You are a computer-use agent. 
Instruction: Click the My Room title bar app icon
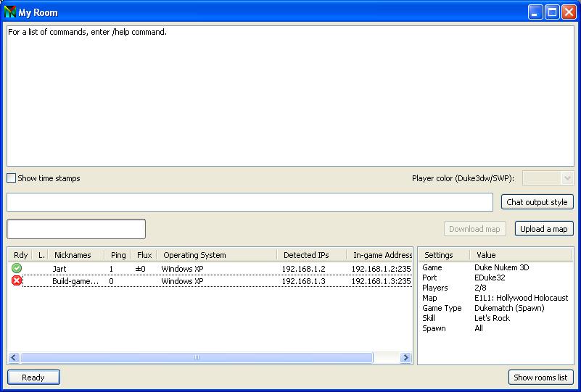click(10, 12)
